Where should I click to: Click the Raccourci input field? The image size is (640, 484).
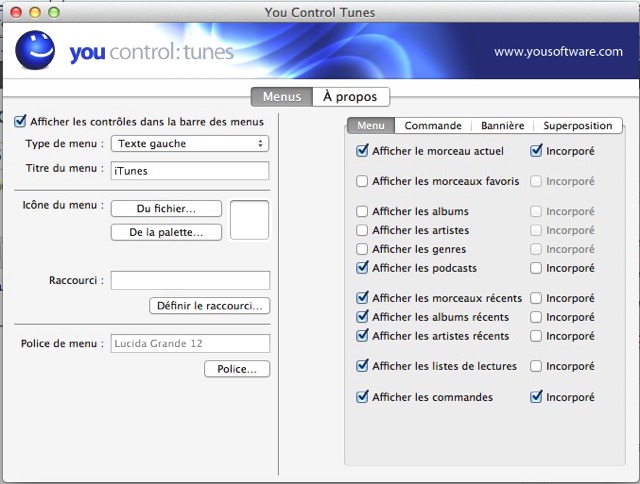(190, 280)
